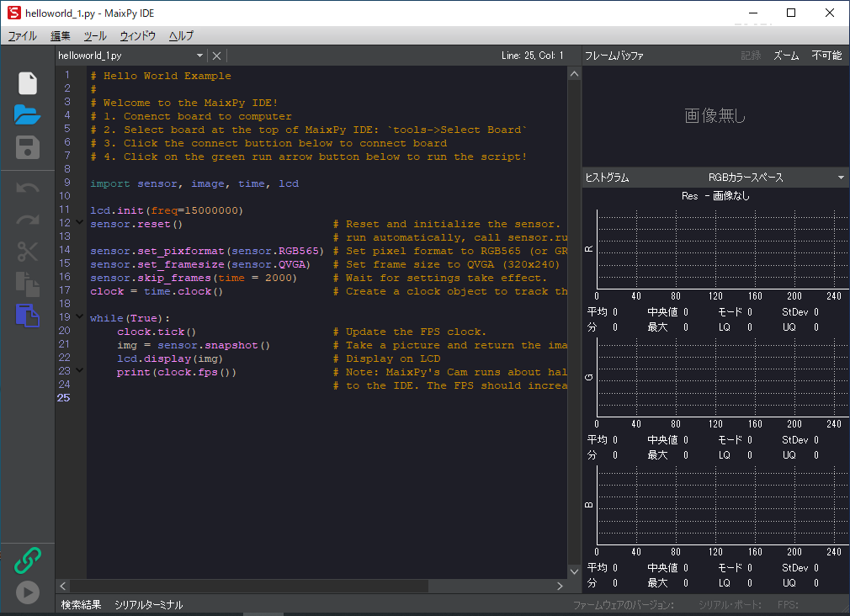Click the editor scroll down arrow
Viewport: 850px width, 616px height.
574,571
